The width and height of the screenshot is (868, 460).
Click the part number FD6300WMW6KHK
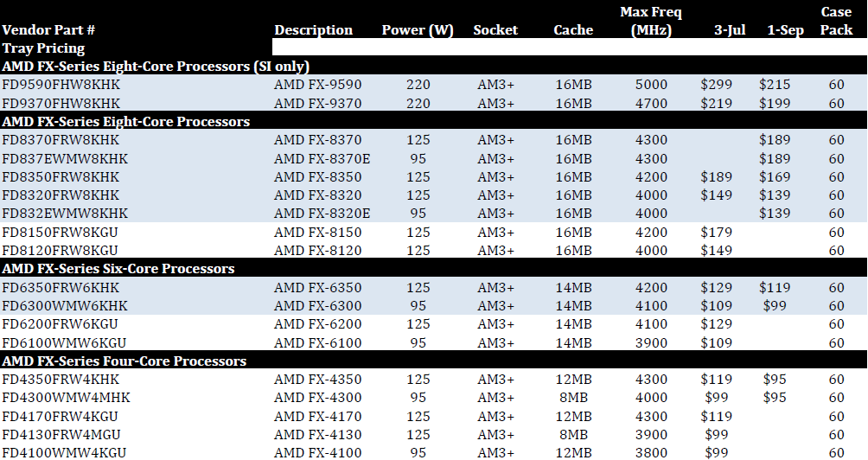tap(65, 306)
